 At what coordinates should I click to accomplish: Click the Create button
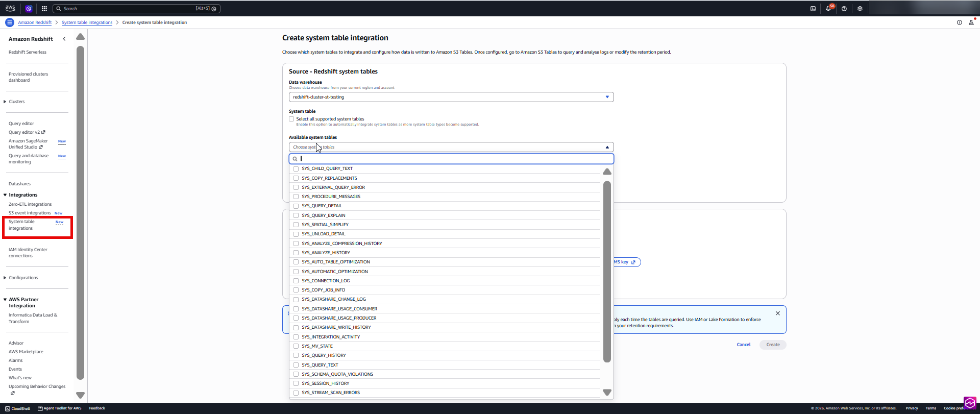(773, 345)
